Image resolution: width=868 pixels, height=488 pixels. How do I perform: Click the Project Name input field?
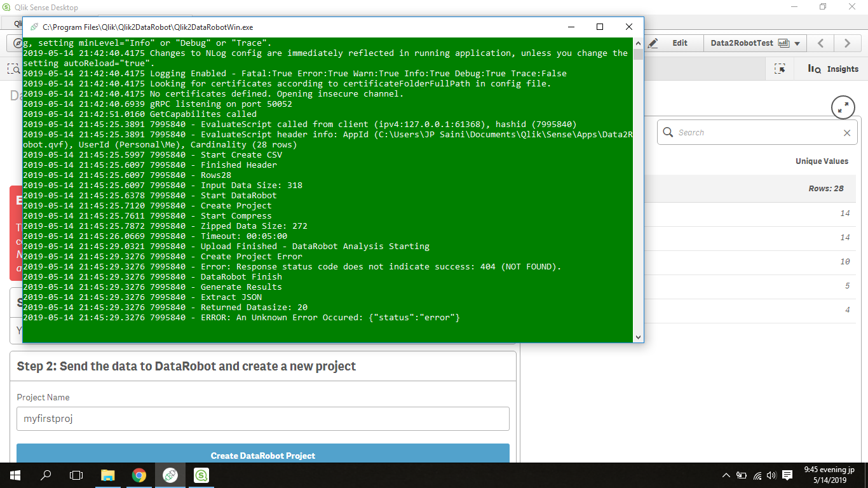tap(263, 419)
